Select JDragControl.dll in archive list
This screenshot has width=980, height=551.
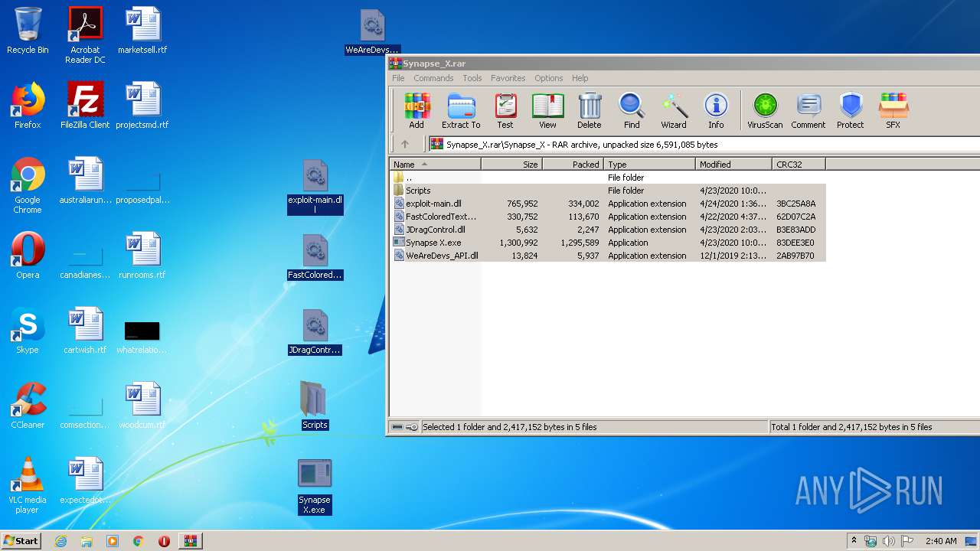[x=608, y=230]
